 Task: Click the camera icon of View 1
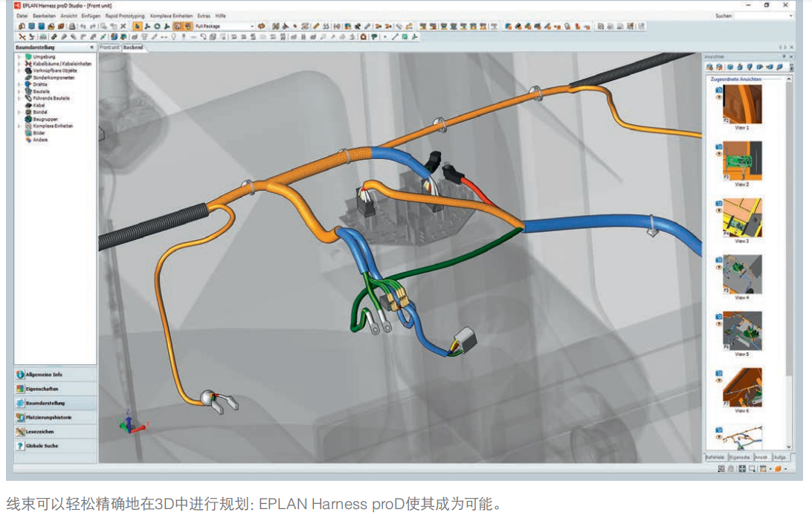[x=719, y=90]
